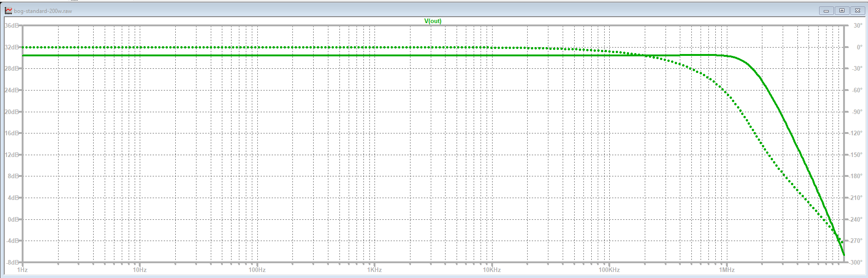Click the 20dB left axis label

tap(12, 112)
